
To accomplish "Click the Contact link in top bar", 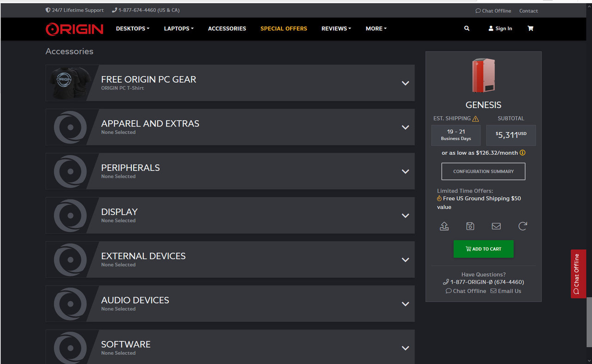I will 529,11.
